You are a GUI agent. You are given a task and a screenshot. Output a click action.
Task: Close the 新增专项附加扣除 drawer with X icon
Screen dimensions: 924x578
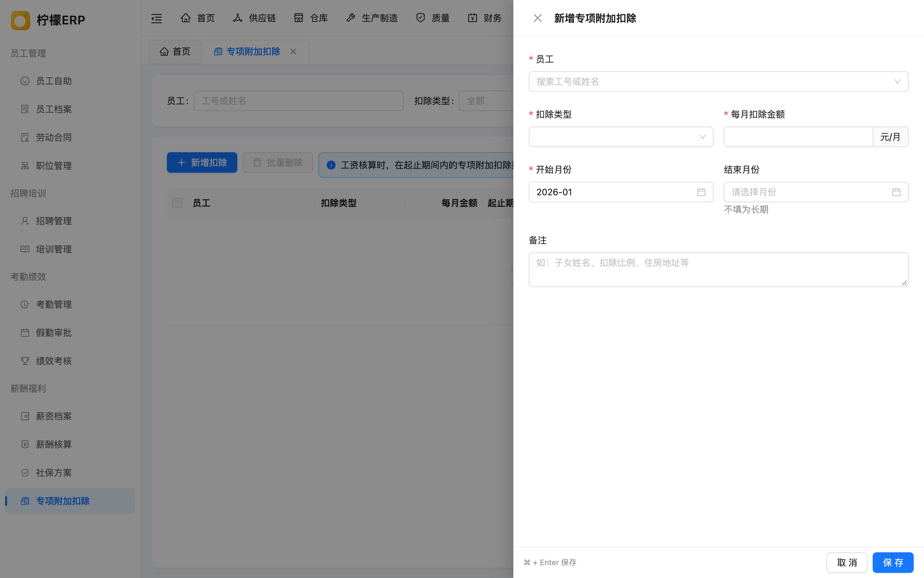point(538,18)
